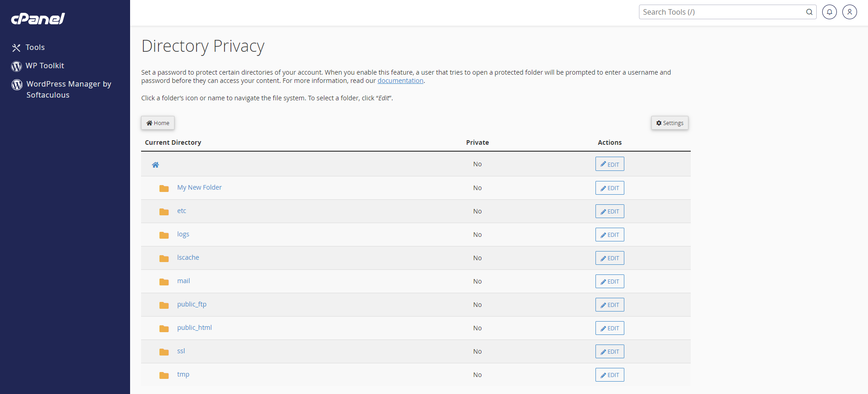The width and height of the screenshot is (868, 394).
Task: Open the public_html folder icon
Action: tap(164, 328)
